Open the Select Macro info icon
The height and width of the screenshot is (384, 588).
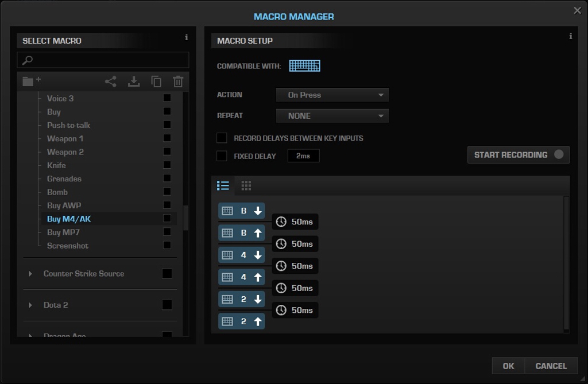[x=186, y=38]
